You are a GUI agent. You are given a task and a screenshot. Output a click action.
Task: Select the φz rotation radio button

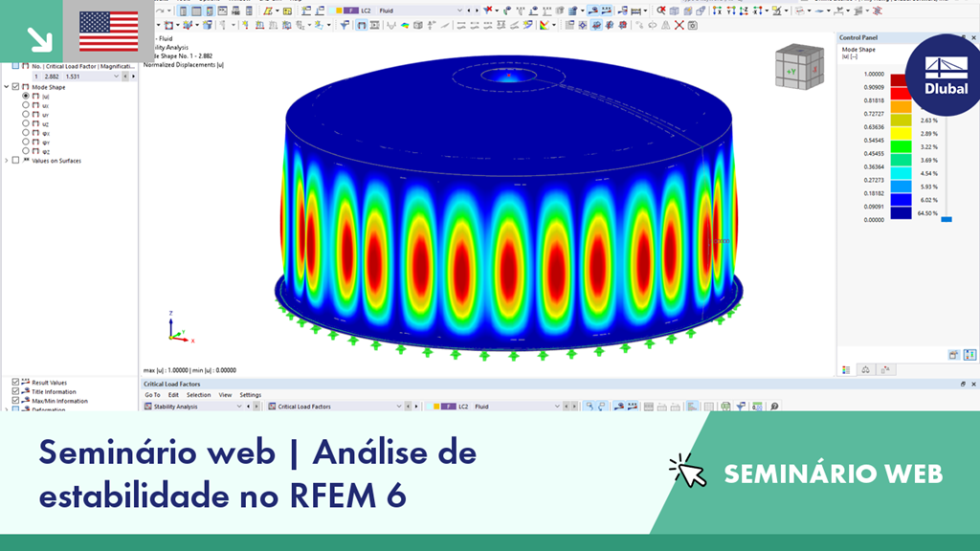click(x=26, y=150)
